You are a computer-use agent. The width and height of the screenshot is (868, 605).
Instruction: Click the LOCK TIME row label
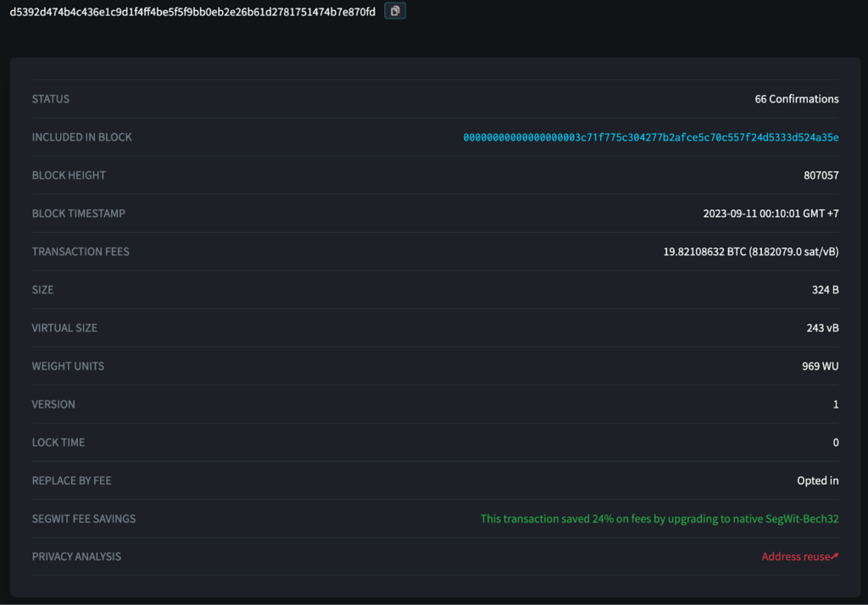[x=58, y=442]
